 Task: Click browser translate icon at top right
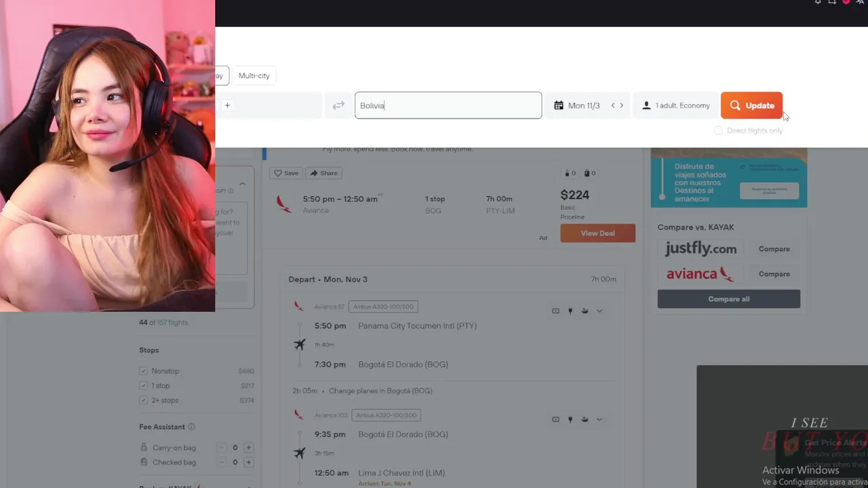click(860, 3)
